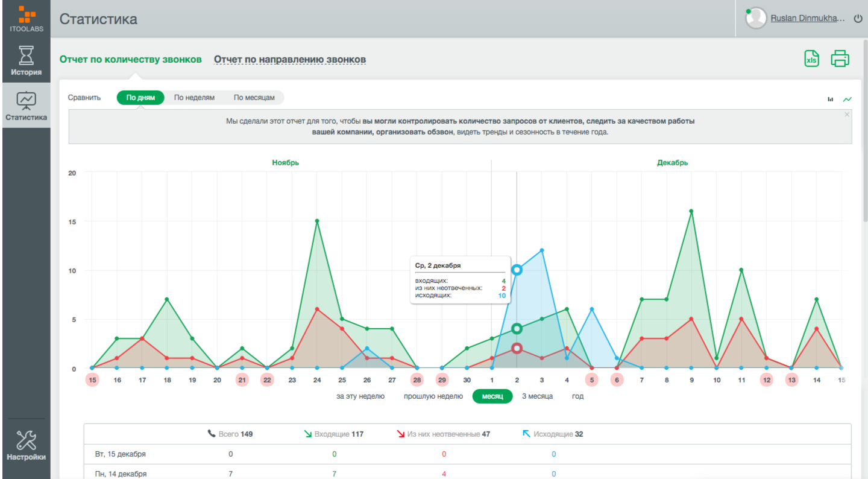Switch chart to line view
The image size is (868, 479).
[x=848, y=99]
